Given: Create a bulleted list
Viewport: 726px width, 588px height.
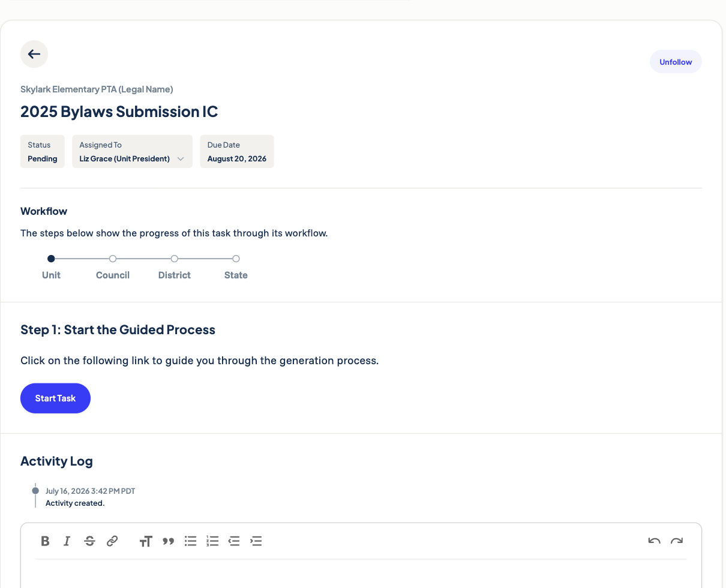Looking at the screenshot, I should (191, 541).
